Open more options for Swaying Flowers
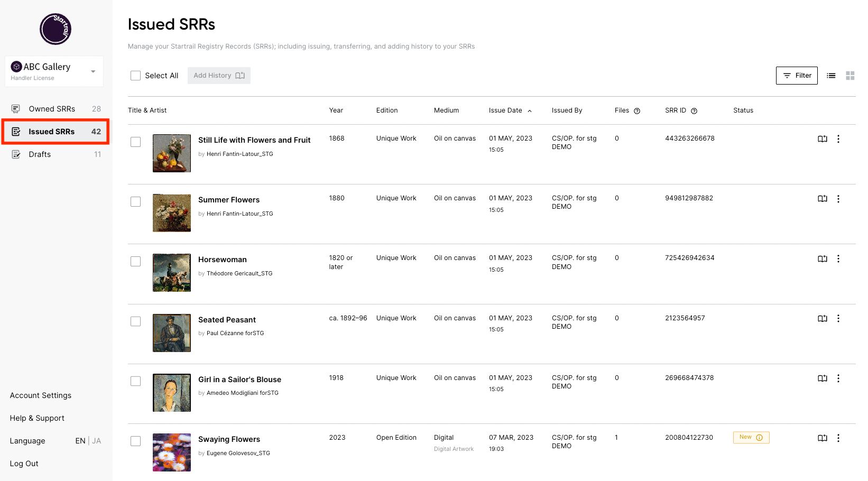 click(838, 438)
